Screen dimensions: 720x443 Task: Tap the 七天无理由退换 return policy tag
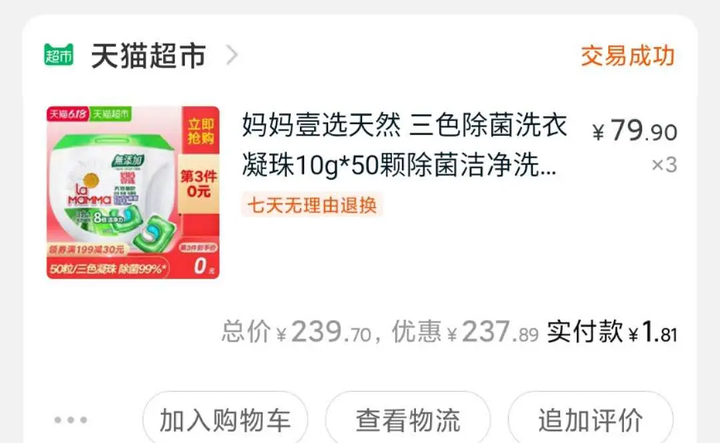tap(312, 205)
